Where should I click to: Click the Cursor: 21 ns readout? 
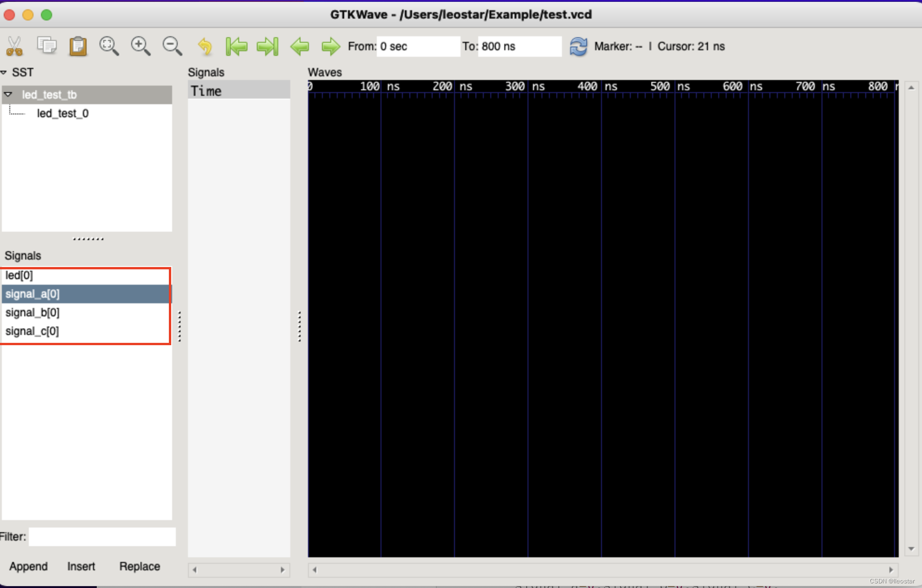[x=691, y=46]
